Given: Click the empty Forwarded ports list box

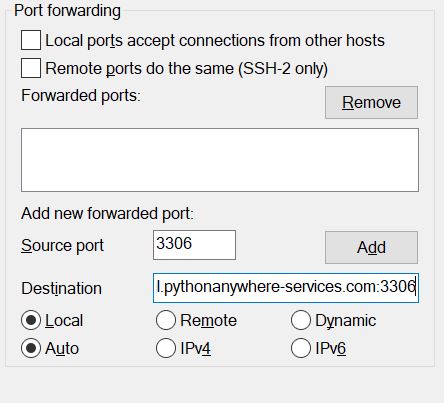Looking at the screenshot, I should 220,160.
